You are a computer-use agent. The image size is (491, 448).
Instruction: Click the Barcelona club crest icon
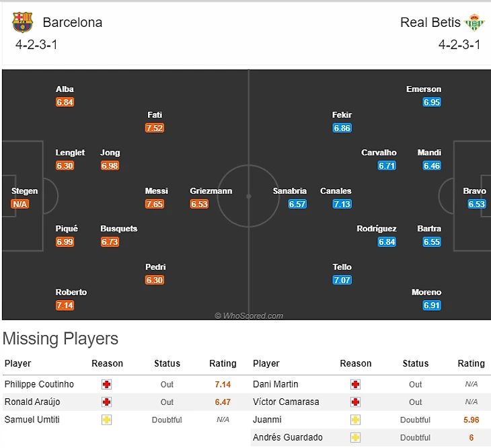[22, 22]
